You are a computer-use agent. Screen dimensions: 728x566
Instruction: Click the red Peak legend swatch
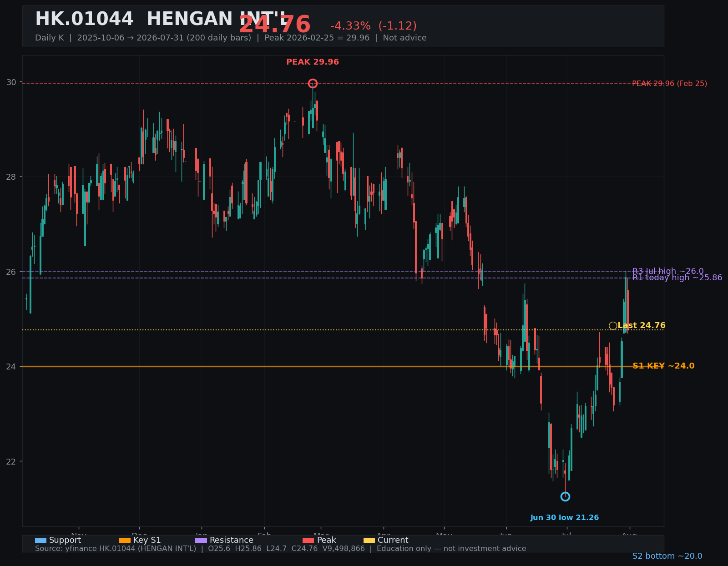308,541
